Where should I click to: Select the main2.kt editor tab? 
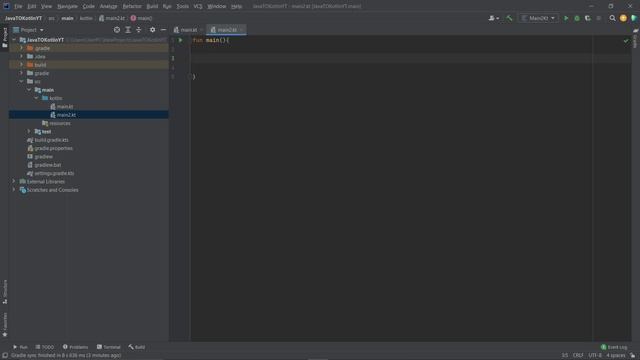coord(225,30)
